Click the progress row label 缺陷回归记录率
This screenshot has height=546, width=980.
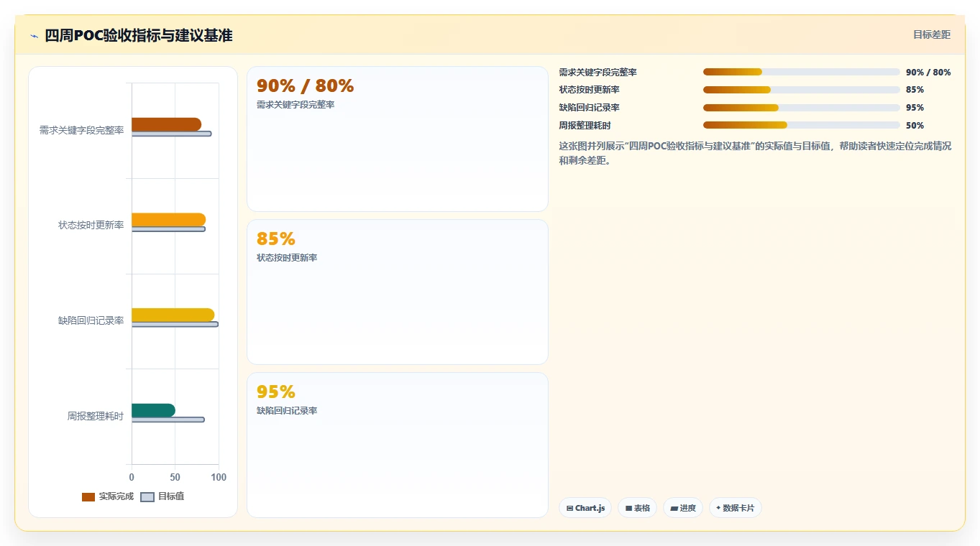[589, 108]
